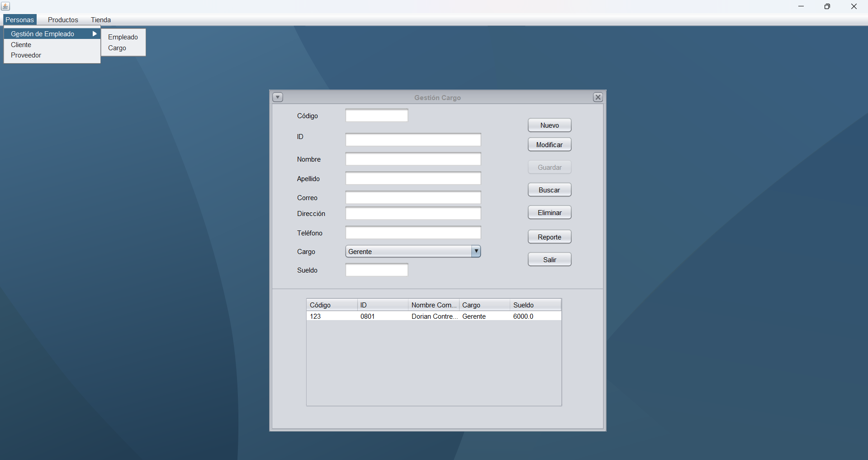This screenshot has height=460, width=868.
Task: Click the ID column header in table
Action: pos(383,305)
